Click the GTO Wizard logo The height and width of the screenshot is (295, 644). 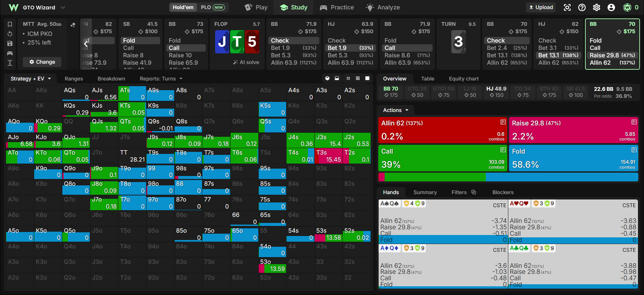coord(14,7)
